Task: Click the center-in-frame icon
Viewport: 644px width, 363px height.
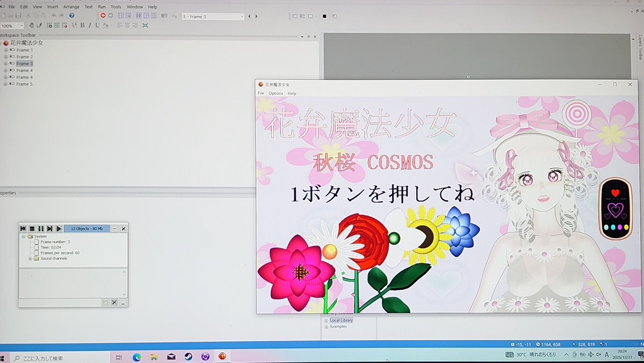Action: 145,25
